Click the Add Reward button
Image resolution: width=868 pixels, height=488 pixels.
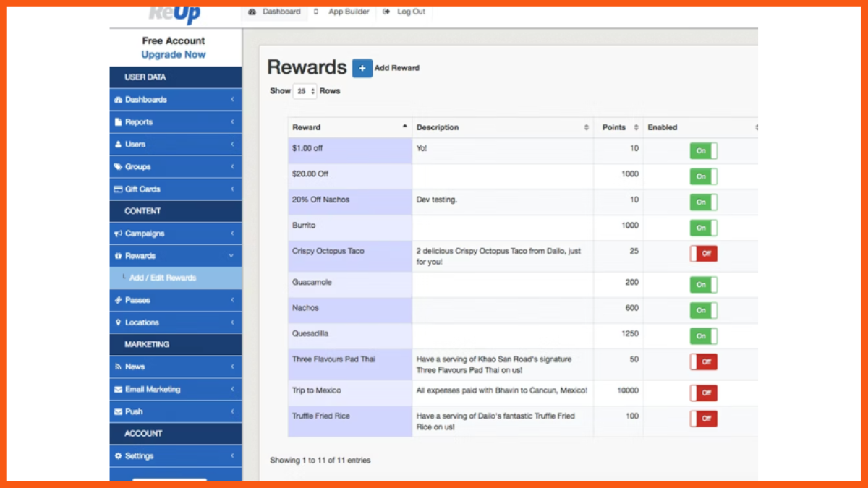click(362, 67)
